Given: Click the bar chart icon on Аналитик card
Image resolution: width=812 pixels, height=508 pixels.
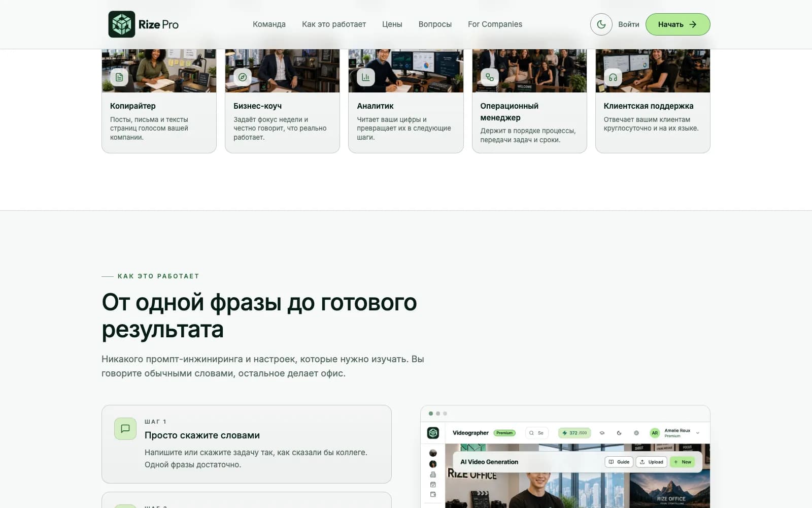Looking at the screenshot, I should [x=366, y=77].
